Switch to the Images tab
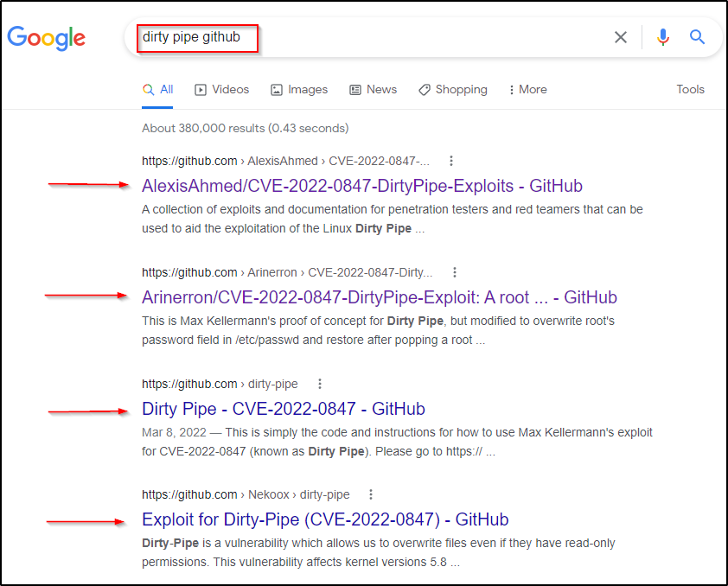 coord(299,90)
